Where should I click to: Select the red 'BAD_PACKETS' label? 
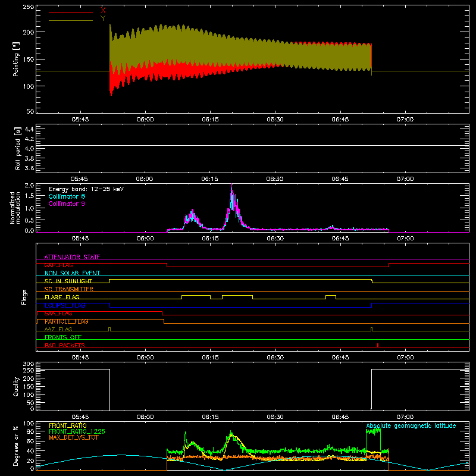(65, 345)
